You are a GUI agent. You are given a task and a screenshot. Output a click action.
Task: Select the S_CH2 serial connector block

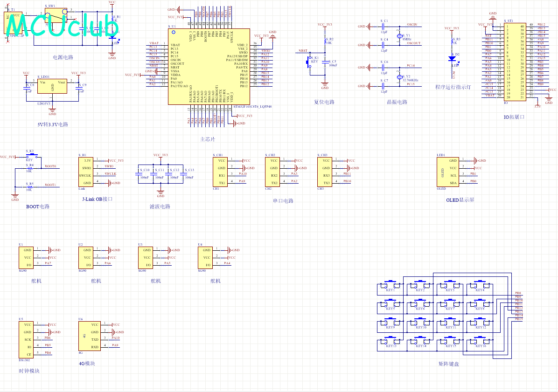coord(272,172)
